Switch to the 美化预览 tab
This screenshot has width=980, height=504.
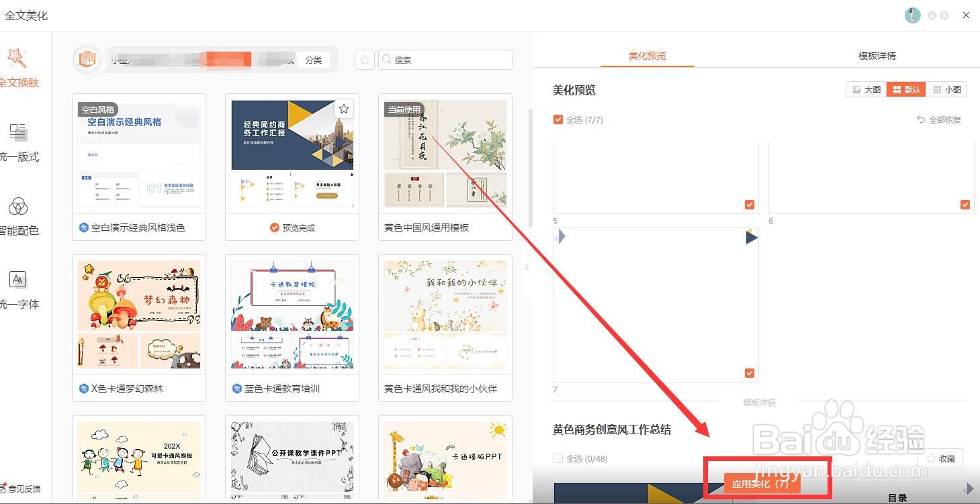(648, 56)
